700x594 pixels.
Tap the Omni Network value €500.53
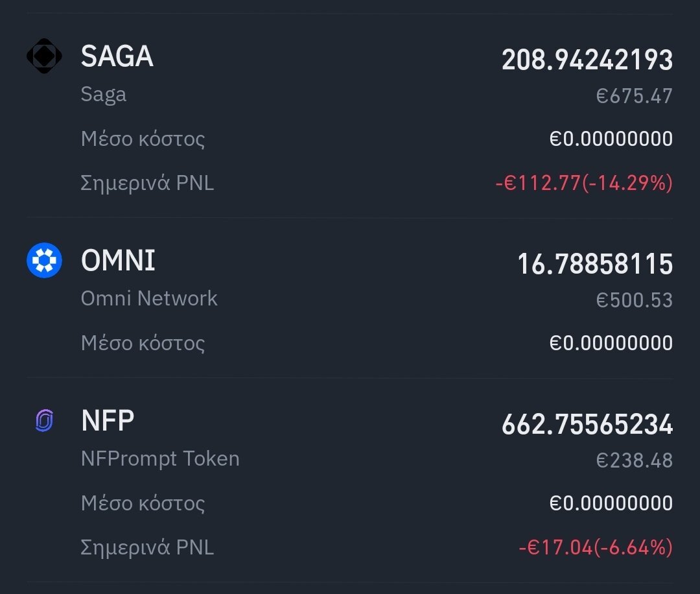[x=635, y=300]
